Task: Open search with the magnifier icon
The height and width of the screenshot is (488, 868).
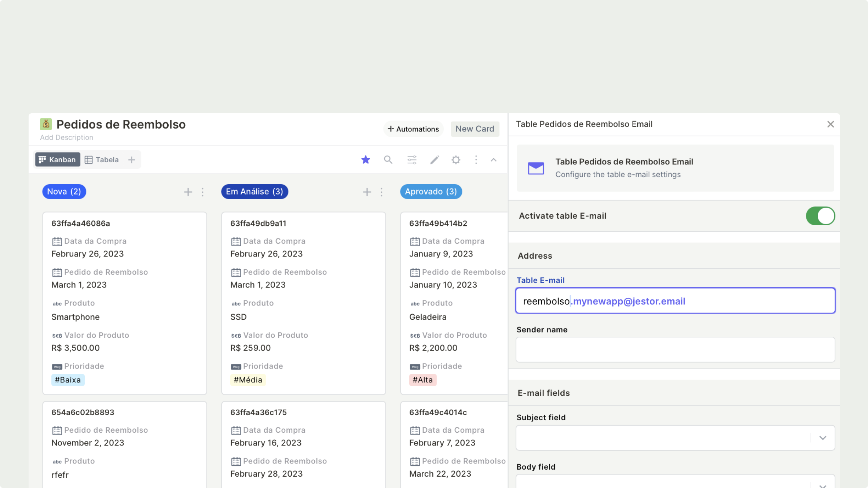Action: coord(388,160)
